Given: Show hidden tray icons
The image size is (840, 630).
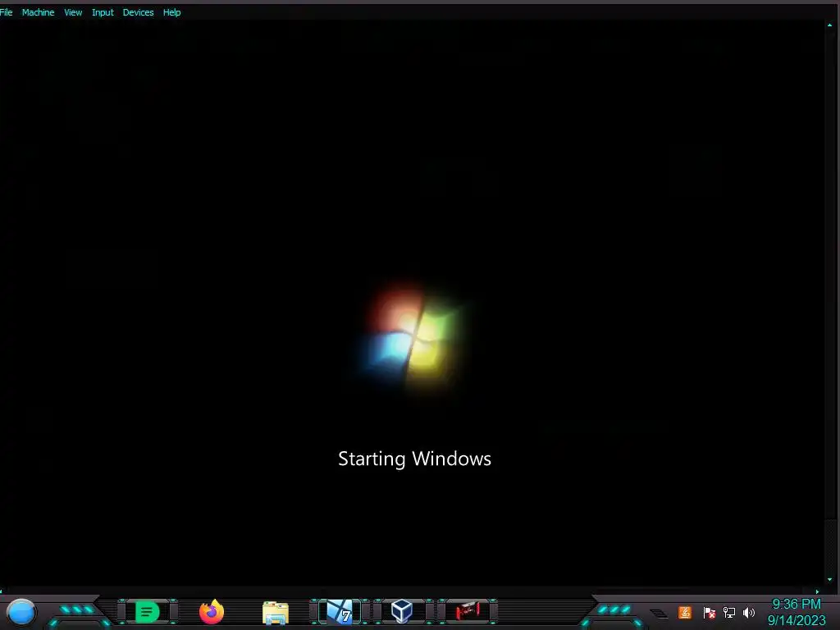Looking at the screenshot, I should [x=659, y=613].
